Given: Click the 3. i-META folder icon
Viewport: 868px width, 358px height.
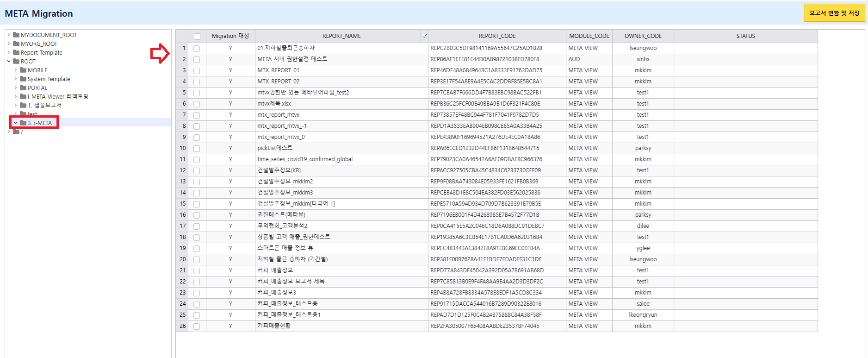Looking at the screenshot, I should pos(23,123).
